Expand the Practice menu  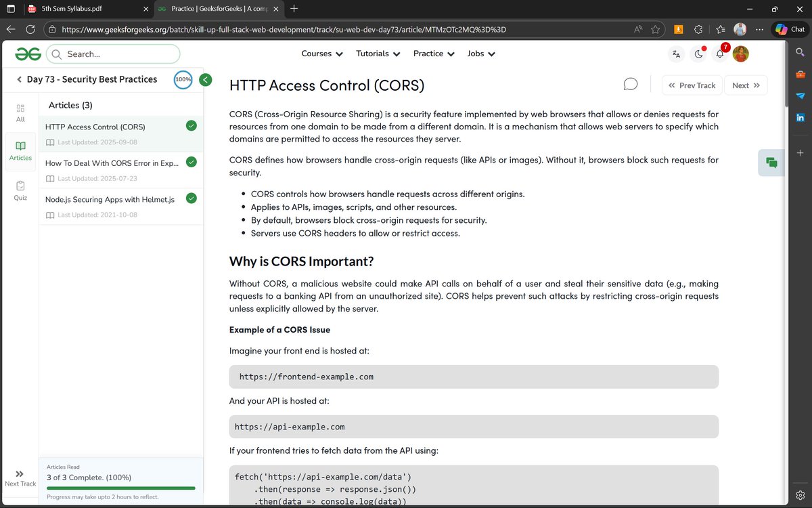point(434,54)
